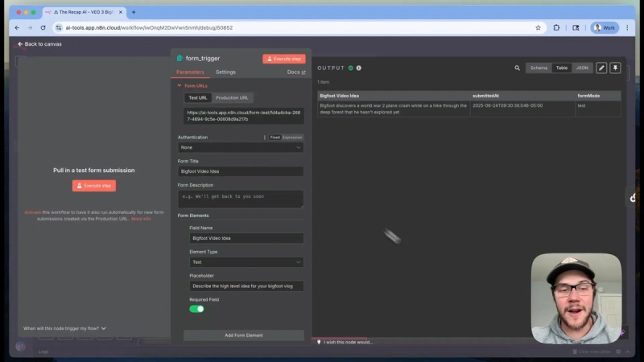
Task: Open the Logs panel label
Action: click(43, 352)
